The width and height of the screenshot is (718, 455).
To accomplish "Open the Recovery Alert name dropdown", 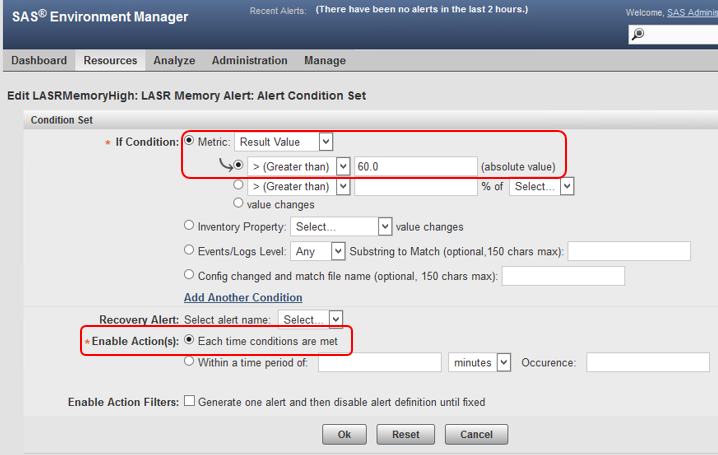I will (x=310, y=320).
